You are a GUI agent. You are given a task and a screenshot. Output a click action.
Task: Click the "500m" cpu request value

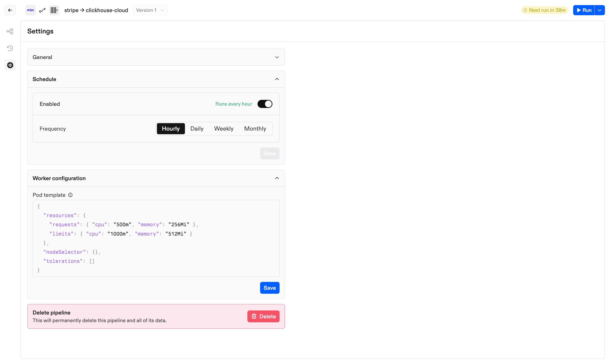coord(122,225)
